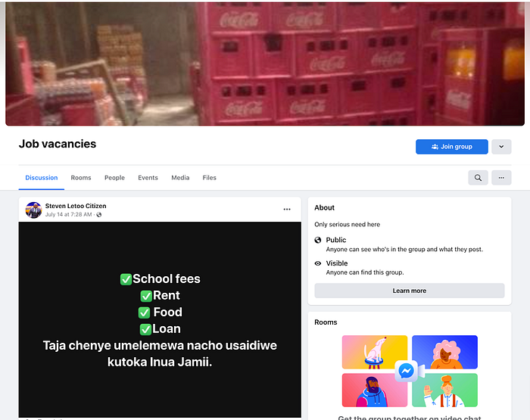Click Steven Letoo Citizen's profile picture
Screen dimensions: 530x420
33,210
